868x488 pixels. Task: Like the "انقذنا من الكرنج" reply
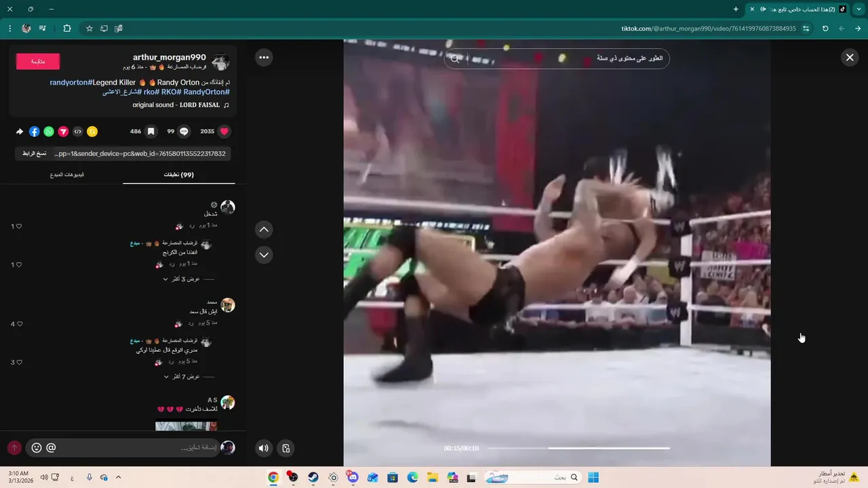point(19,265)
